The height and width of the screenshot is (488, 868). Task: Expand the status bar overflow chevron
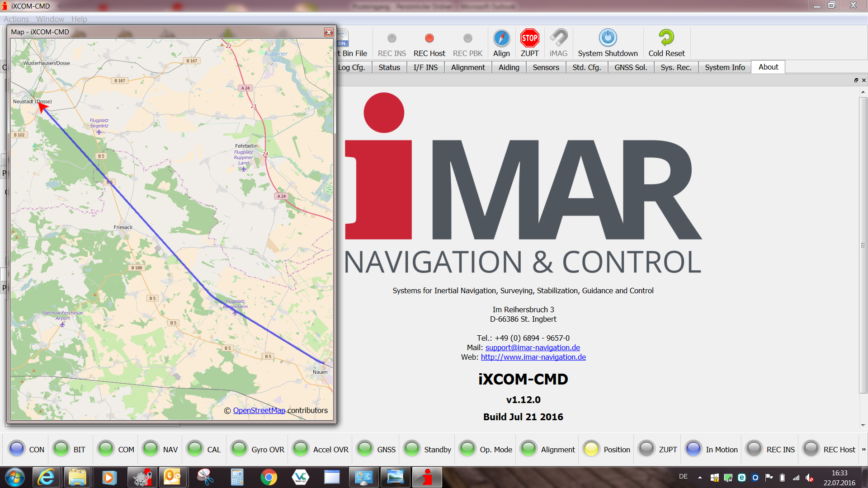(x=863, y=449)
